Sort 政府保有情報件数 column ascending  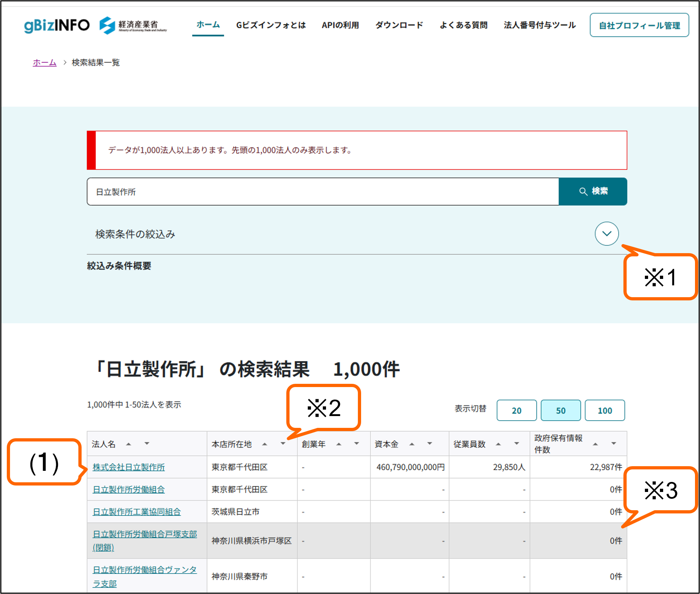[595, 444]
